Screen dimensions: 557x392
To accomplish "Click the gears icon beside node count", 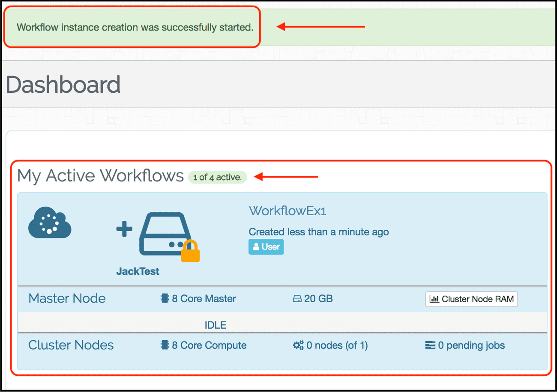I will 297,345.
